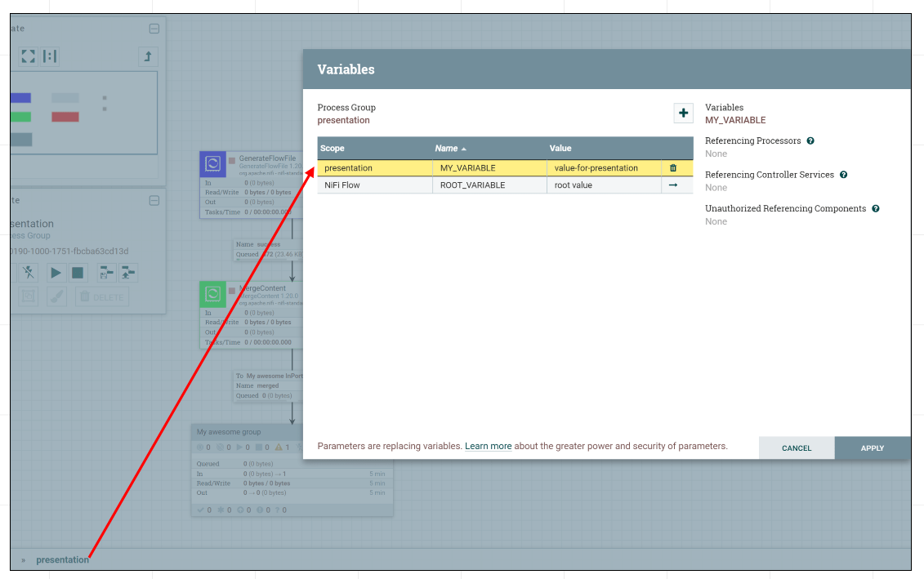This screenshot has height=579, width=924.
Task: Select the MY_VARIABLE name cell
Action: click(x=489, y=168)
